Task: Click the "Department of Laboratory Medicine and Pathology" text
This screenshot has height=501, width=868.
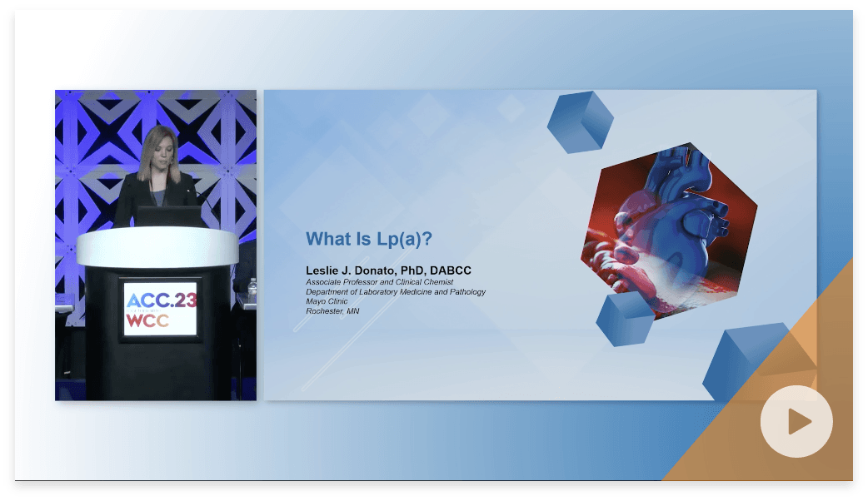Action: coord(395,292)
